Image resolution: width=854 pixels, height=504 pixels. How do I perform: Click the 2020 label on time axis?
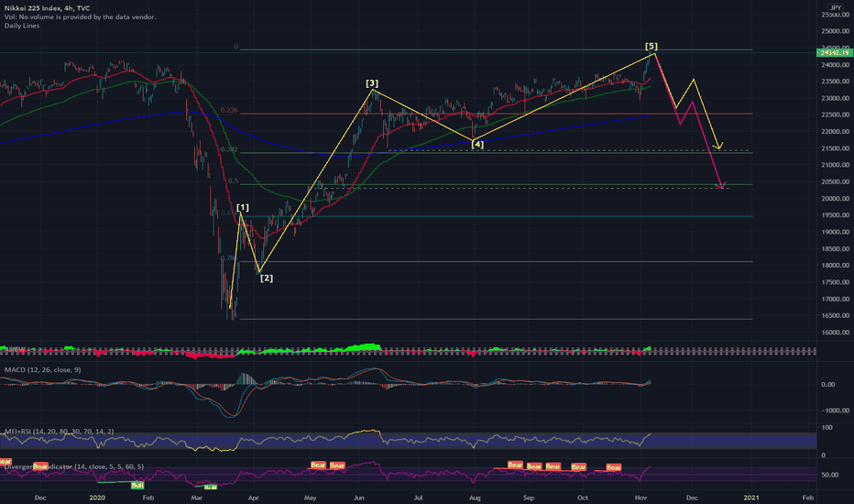pyautogui.click(x=97, y=498)
